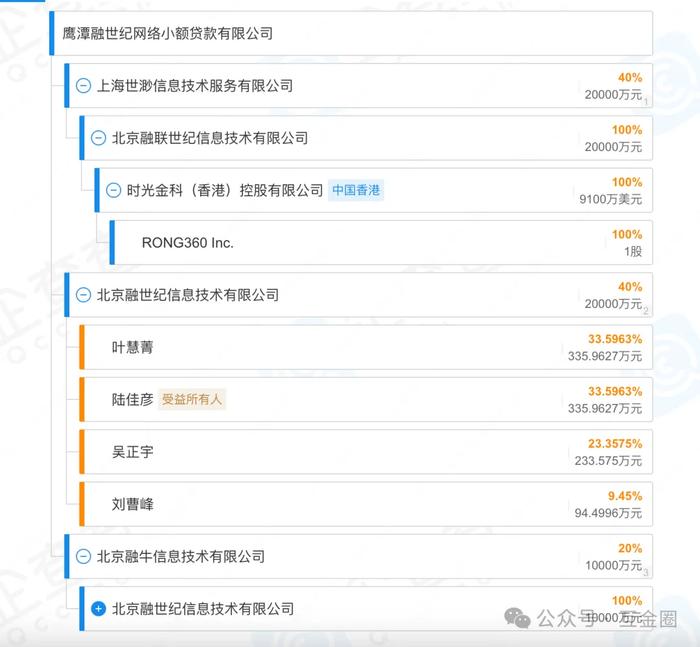
Task: Click the WeChat logo icon in watermark
Action: pyautogui.click(x=517, y=618)
